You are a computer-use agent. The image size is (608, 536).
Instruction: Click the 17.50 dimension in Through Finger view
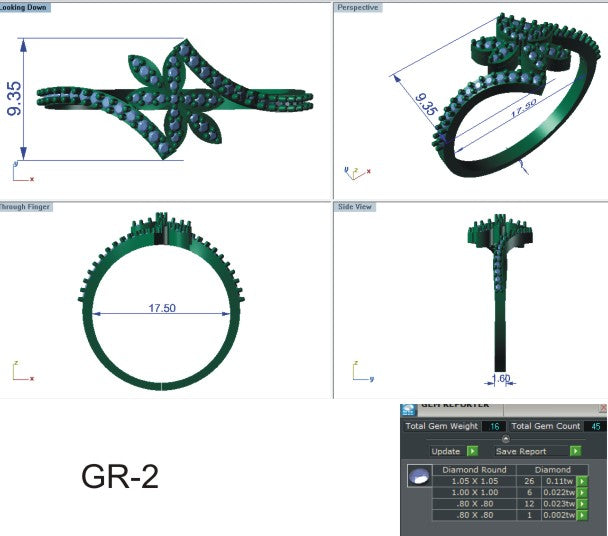162,308
